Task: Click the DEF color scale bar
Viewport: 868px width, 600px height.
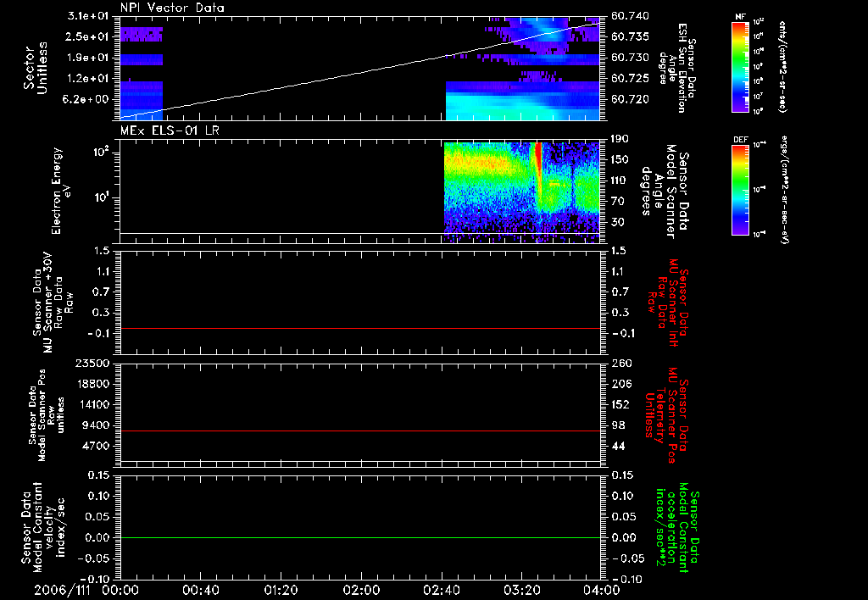Action: point(741,189)
